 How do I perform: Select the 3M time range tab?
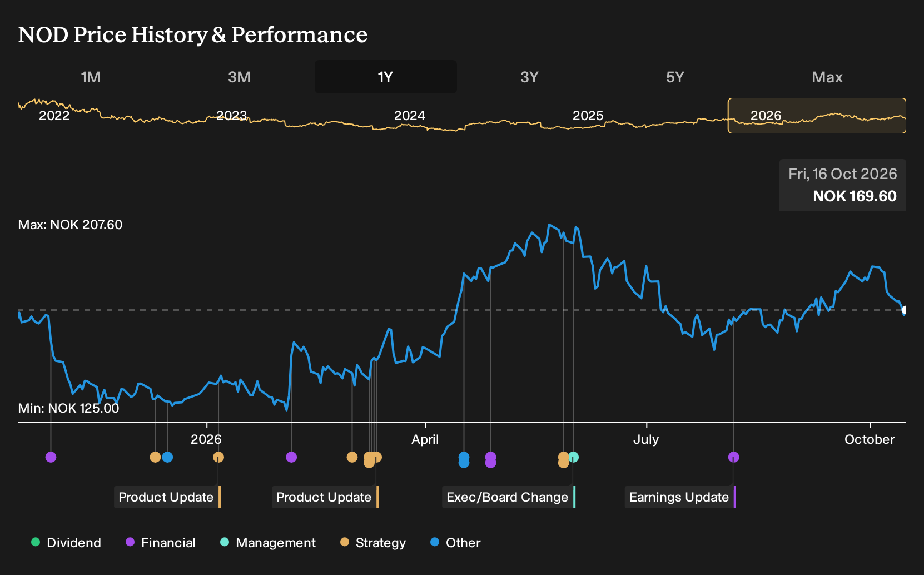(x=239, y=77)
